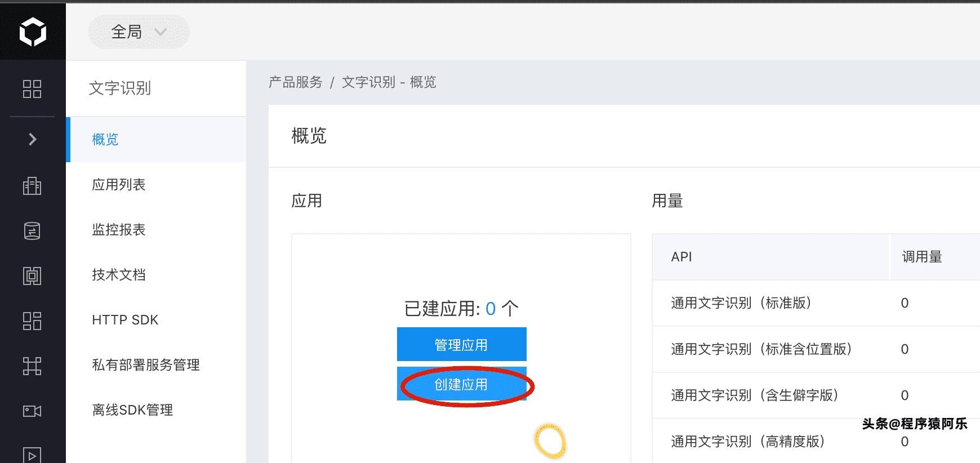Click the 管理应用 button
Viewport: 980px width, 463px height.
point(462,344)
